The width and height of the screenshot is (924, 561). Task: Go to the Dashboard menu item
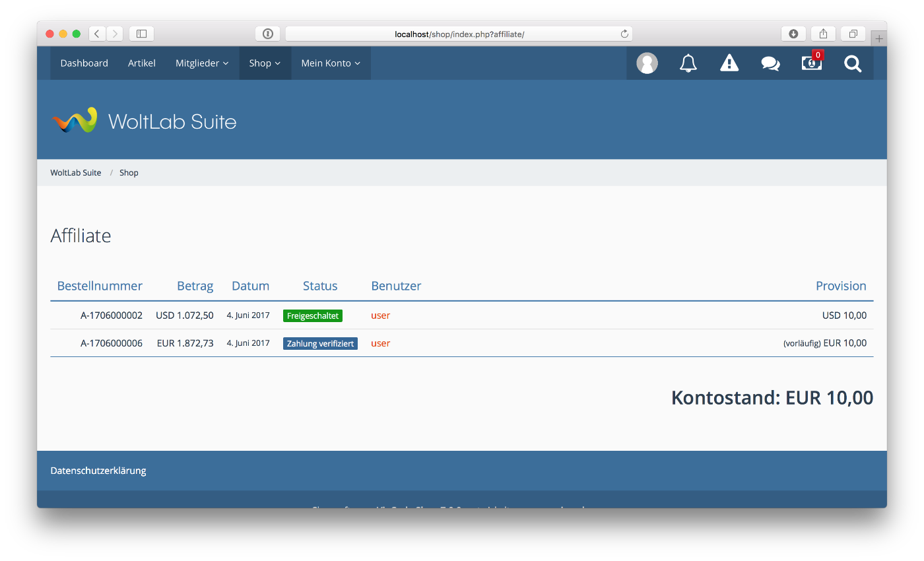click(84, 63)
